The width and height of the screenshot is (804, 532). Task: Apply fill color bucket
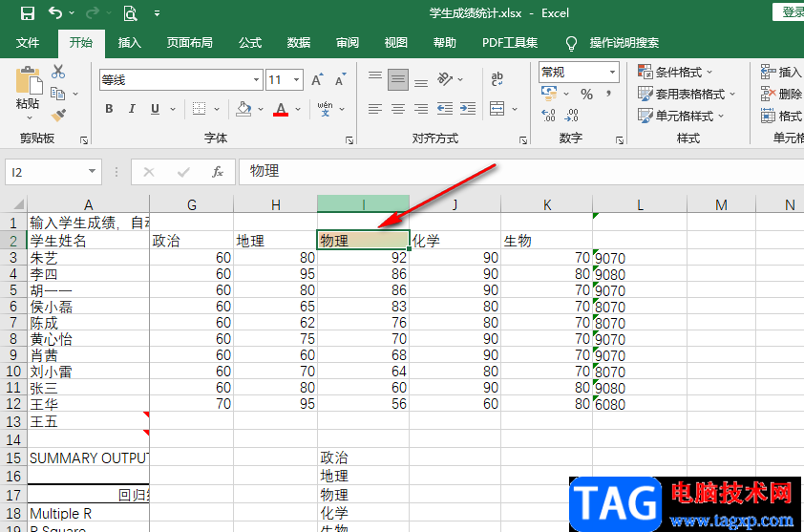[x=243, y=109]
